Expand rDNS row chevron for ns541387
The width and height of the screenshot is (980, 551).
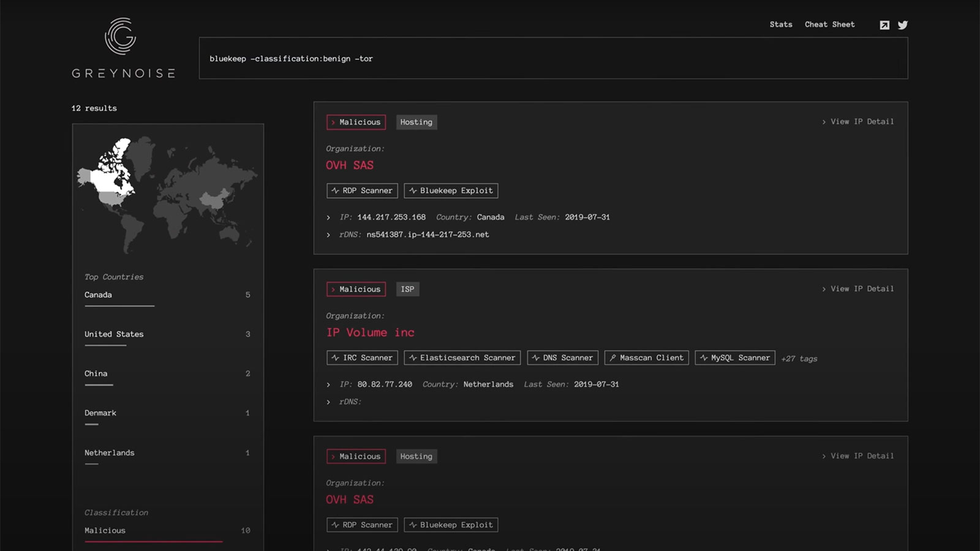(328, 234)
